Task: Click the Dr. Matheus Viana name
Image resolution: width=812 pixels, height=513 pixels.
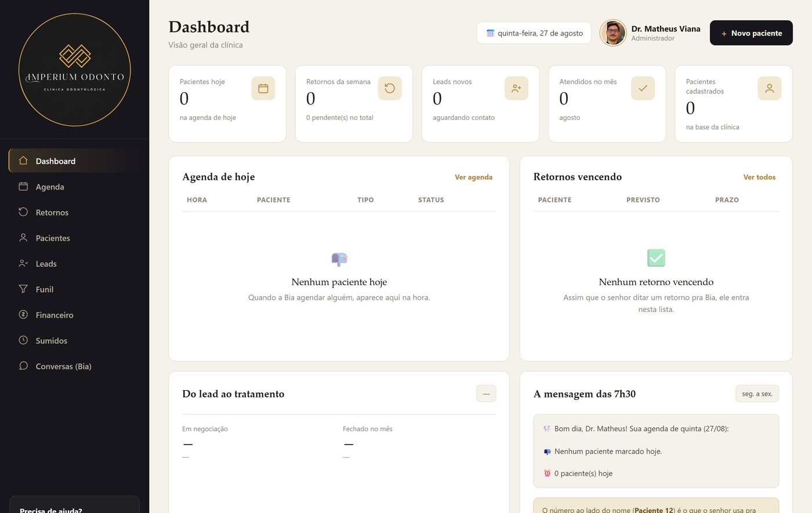Action: 666,28
